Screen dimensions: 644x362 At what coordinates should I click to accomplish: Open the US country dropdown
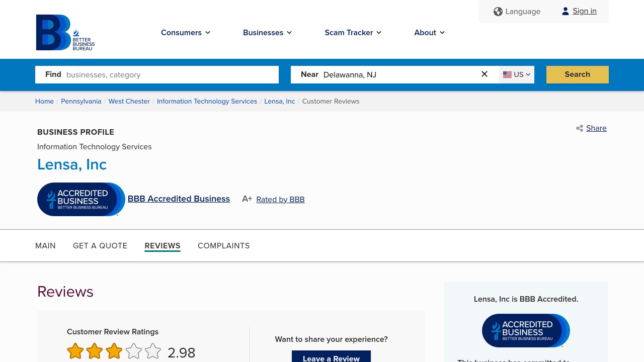517,74
